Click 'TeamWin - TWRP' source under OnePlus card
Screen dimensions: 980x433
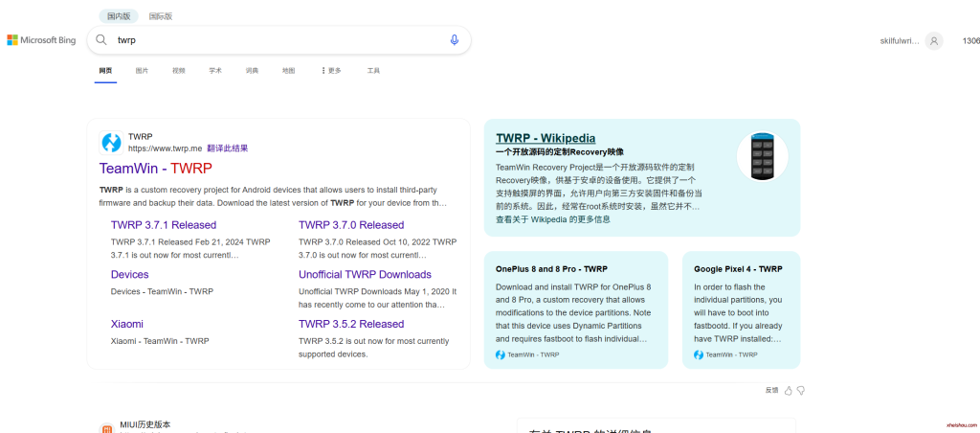533,354
